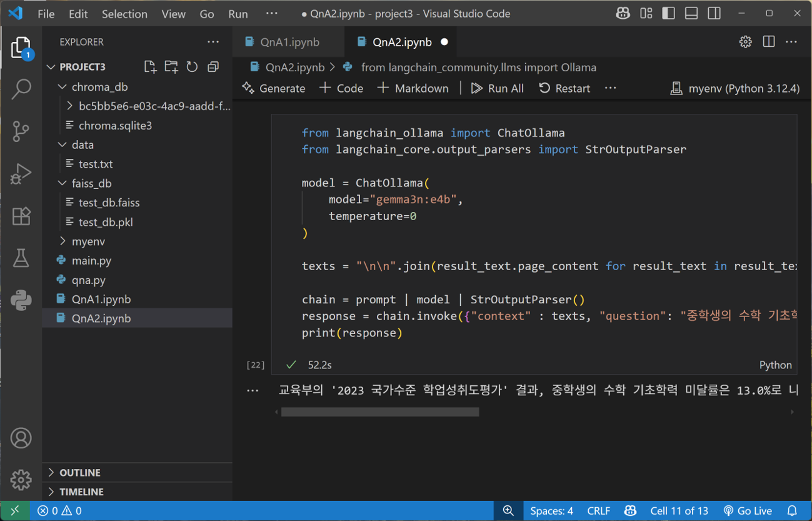
Task: Open the Python extension view
Action: pyautogui.click(x=21, y=300)
